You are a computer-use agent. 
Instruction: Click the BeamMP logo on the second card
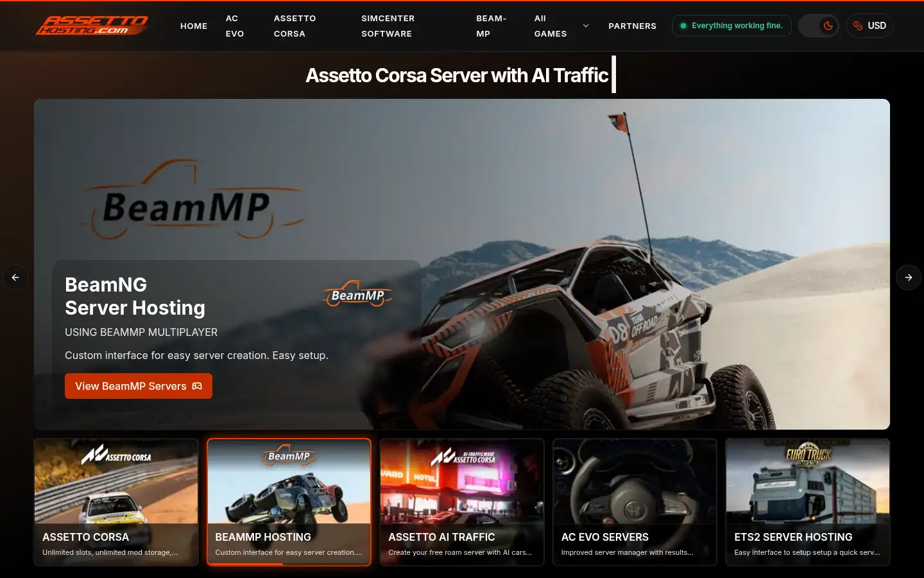tap(289, 455)
